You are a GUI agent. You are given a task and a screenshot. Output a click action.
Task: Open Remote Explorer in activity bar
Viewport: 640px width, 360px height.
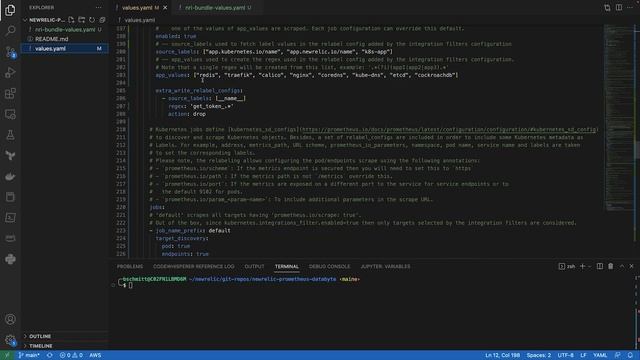click(x=10, y=114)
